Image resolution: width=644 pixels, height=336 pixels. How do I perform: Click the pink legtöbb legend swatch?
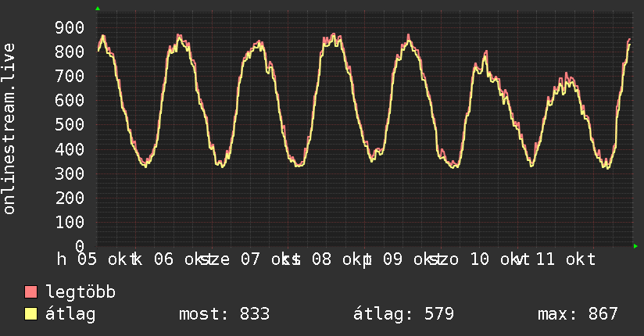click(30, 292)
